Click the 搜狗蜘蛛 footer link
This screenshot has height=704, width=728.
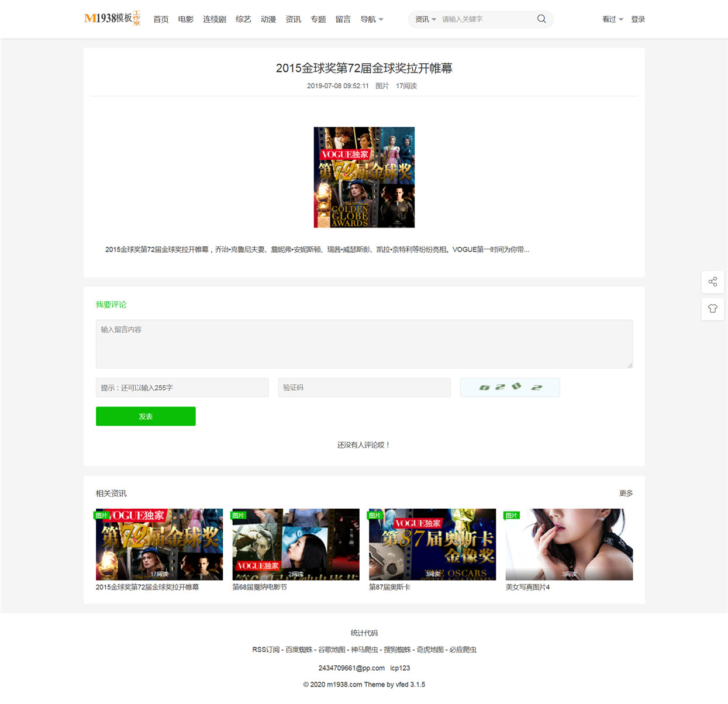coord(397,650)
